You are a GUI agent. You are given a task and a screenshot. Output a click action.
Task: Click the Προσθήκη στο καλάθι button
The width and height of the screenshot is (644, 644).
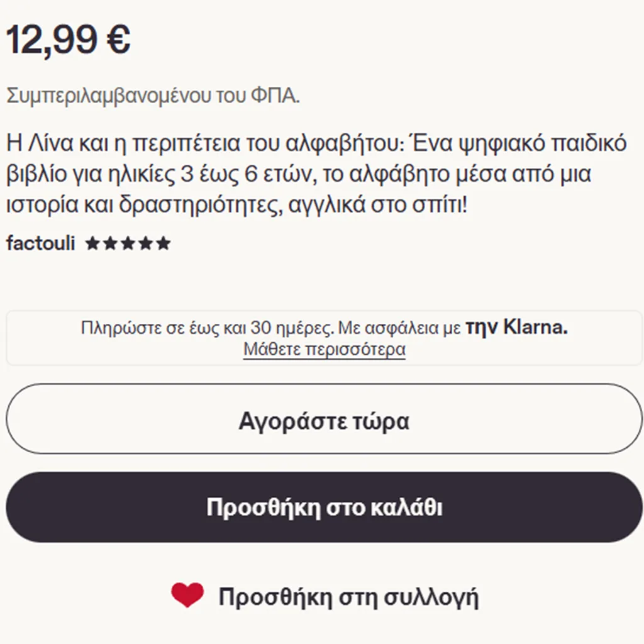(x=324, y=507)
